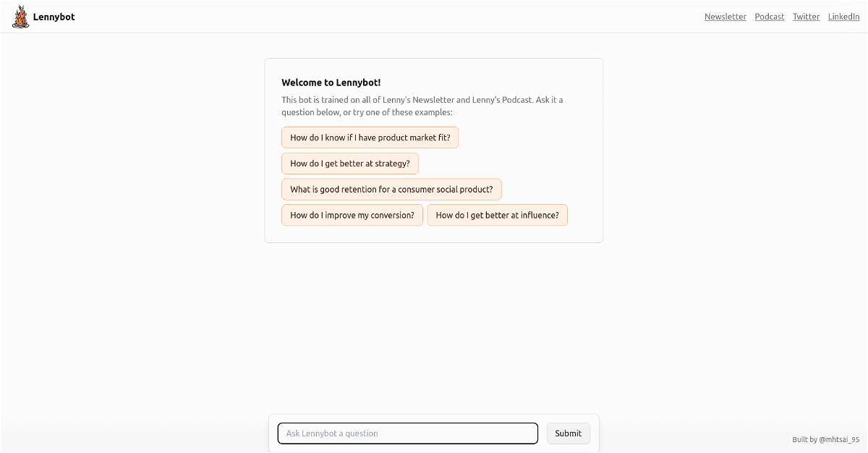The width and height of the screenshot is (868, 453).
Task: Open the @mhtsai_95 author link
Action: pyautogui.click(x=839, y=439)
